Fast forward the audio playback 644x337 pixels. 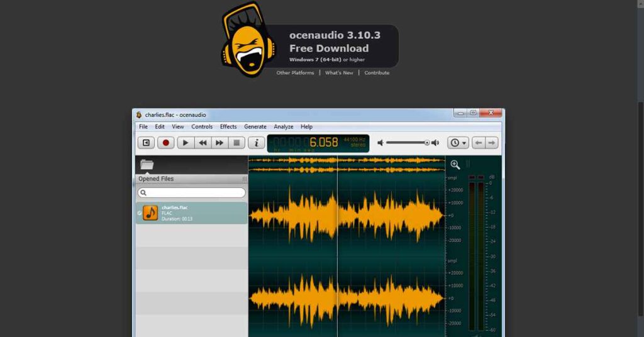click(219, 143)
